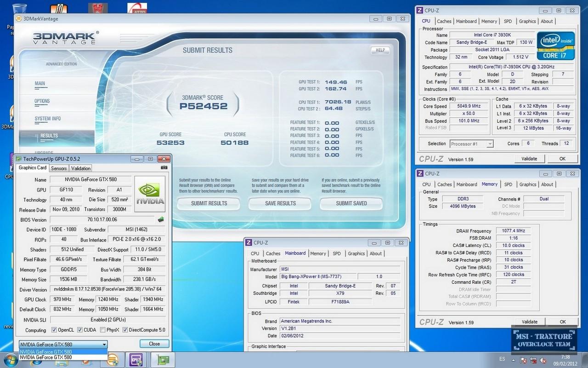Image resolution: width=588 pixels, height=368 pixels.
Task: Click the ES language indicator in taskbar
Action: click(x=502, y=359)
